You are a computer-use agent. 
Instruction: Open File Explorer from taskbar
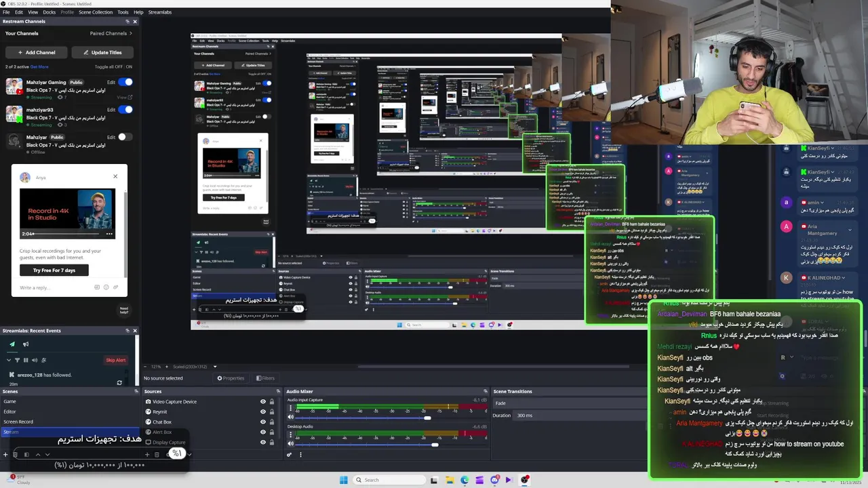(449, 480)
